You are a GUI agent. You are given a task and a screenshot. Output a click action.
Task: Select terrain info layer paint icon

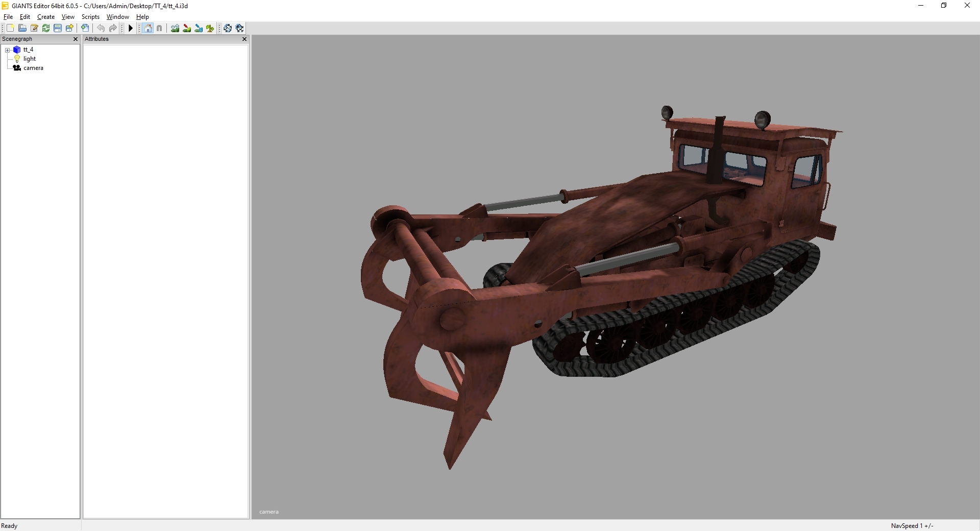[x=199, y=28]
